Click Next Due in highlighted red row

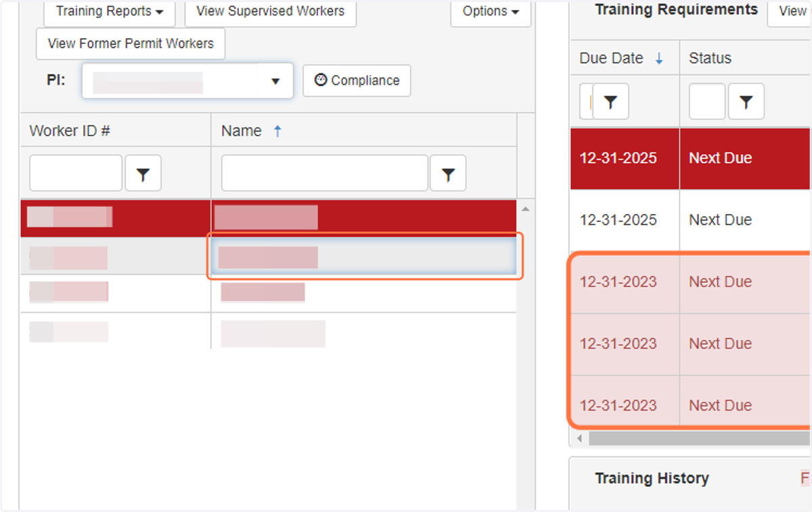[720, 158]
